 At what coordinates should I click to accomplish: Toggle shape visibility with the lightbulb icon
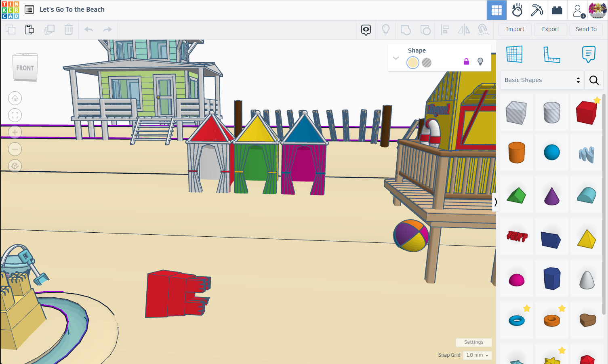480,61
